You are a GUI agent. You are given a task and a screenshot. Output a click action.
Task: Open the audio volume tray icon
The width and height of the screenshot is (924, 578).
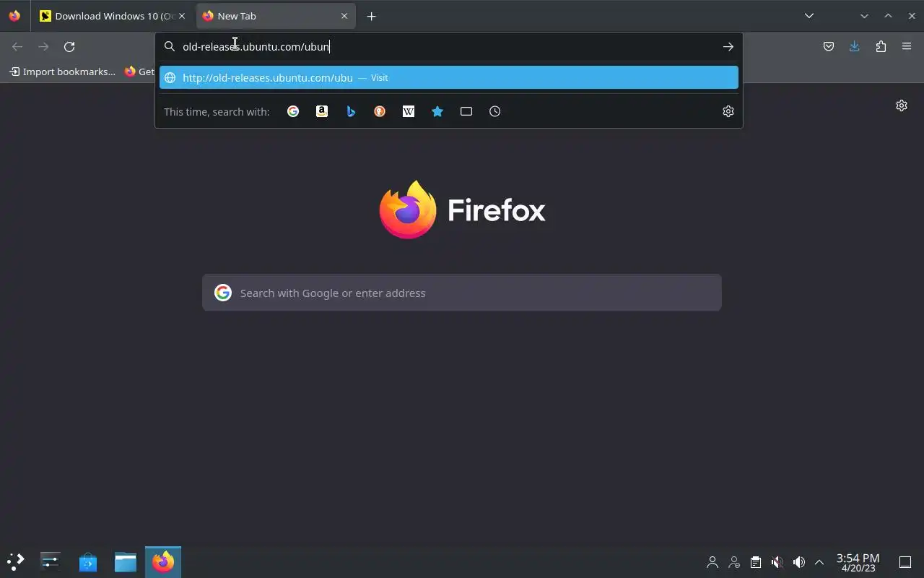[x=798, y=562]
